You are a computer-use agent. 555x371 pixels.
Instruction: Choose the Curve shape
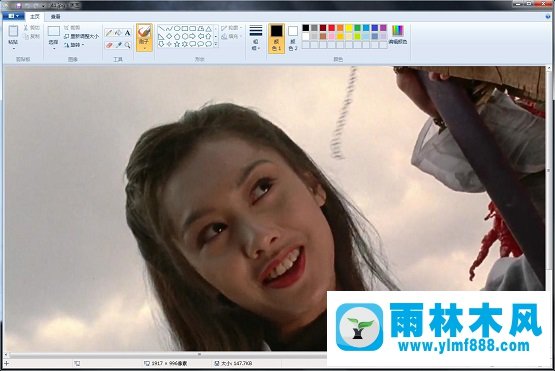click(x=169, y=28)
